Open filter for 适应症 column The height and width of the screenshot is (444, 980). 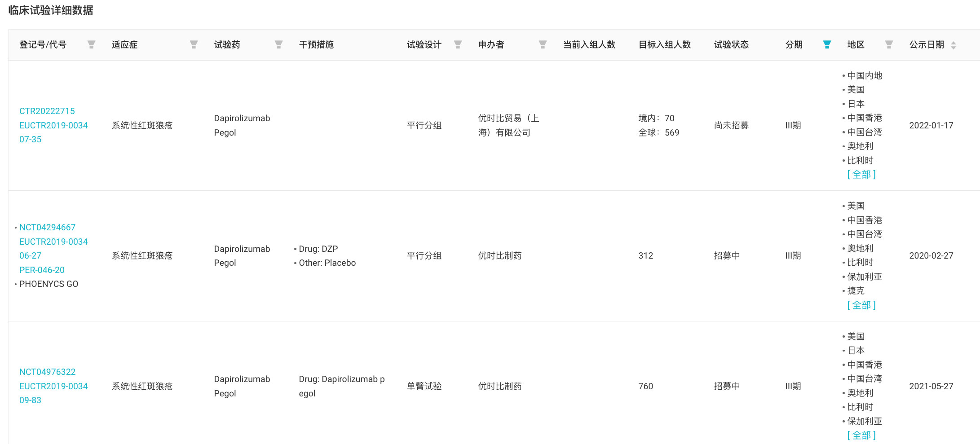pos(194,44)
